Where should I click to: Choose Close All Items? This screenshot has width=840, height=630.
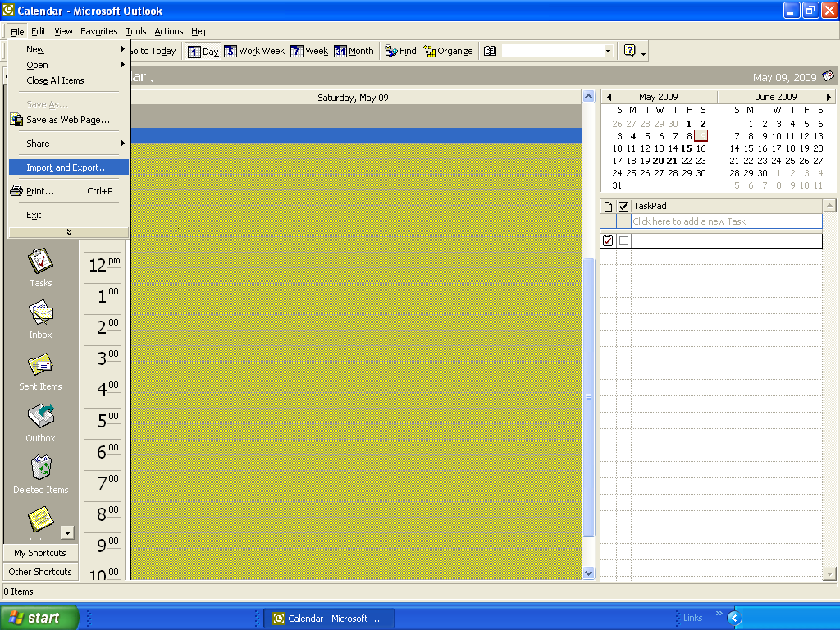point(69,80)
